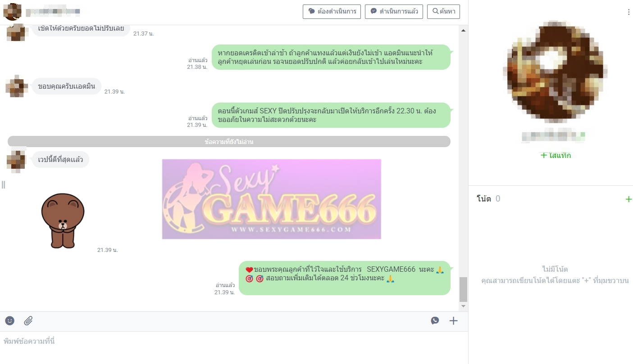Click the plus icon beside message tools
Viewport: 633px width, 364px height.
coord(453,321)
